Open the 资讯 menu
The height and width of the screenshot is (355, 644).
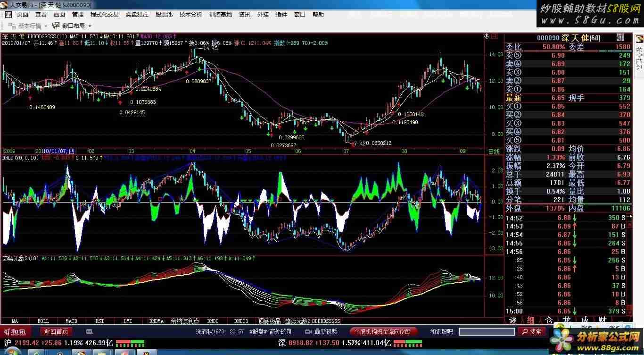point(245,15)
